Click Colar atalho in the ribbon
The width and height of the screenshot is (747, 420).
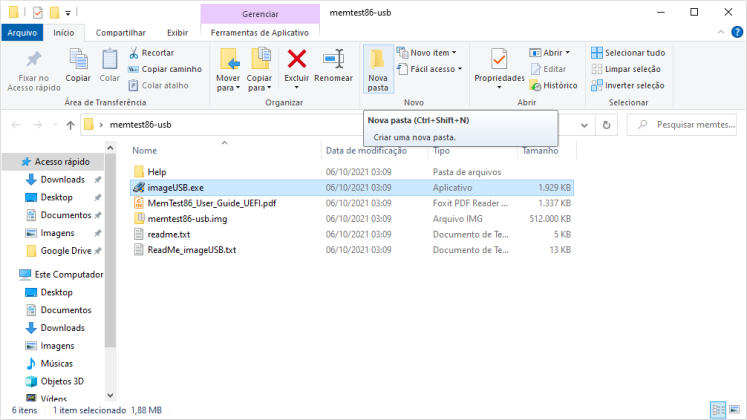pos(159,85)
